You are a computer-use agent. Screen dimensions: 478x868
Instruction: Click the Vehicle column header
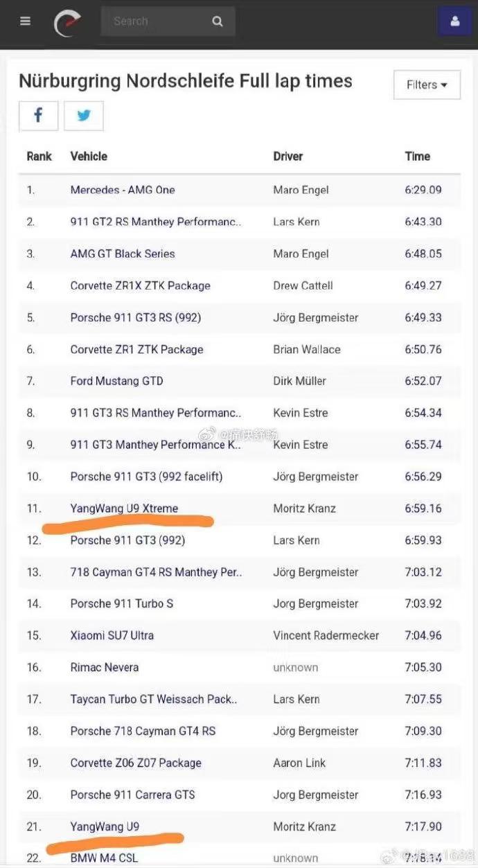[x=89, y=157]
